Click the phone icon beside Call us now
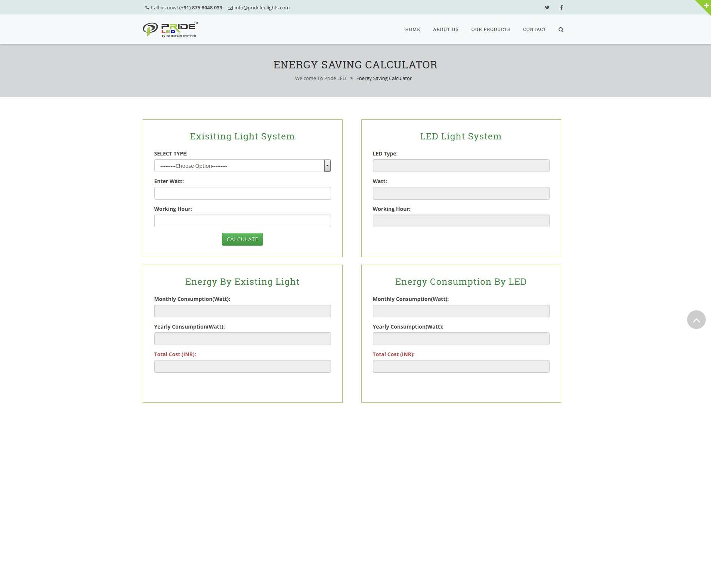711x588 pixels. [147, 7]
